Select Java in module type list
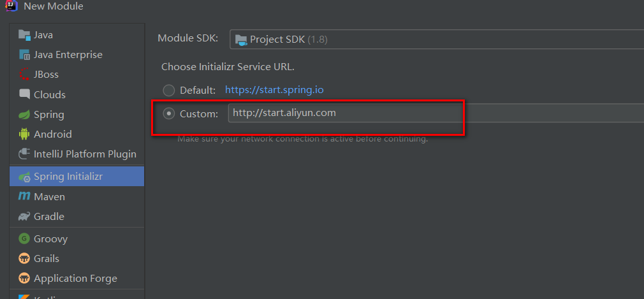Screen dimensions: 644x299 (77, 35)
